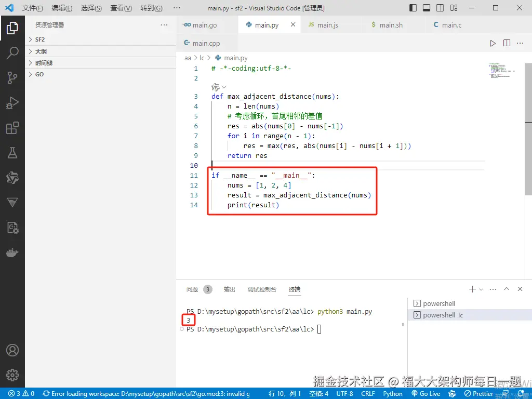The image size is (532, 399).
Task: Open the 转到(G) menu
Action: coord(151,8)
